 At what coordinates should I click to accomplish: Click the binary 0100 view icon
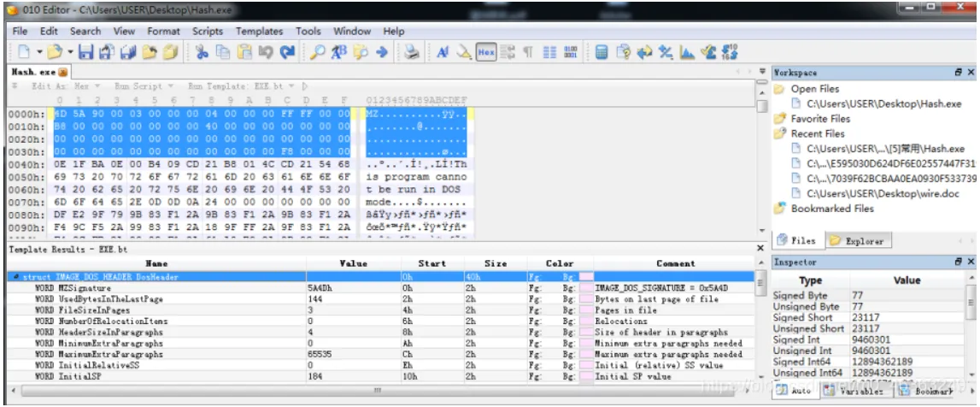coord(571,52)
